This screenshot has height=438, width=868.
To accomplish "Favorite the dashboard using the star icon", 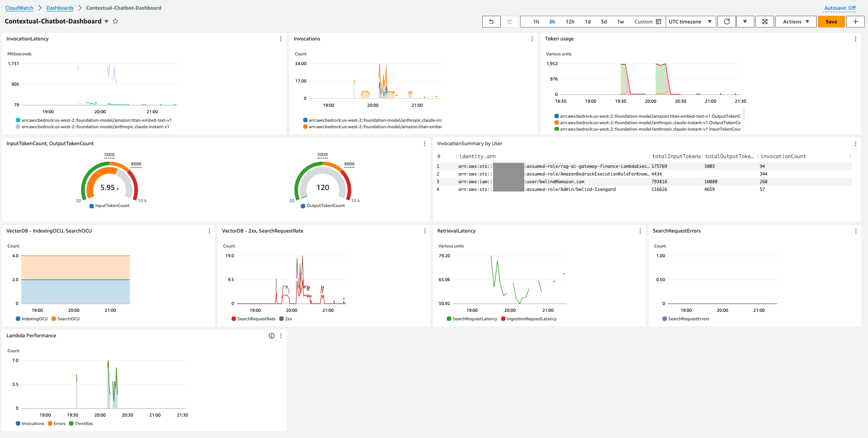I will click(115, 21).
